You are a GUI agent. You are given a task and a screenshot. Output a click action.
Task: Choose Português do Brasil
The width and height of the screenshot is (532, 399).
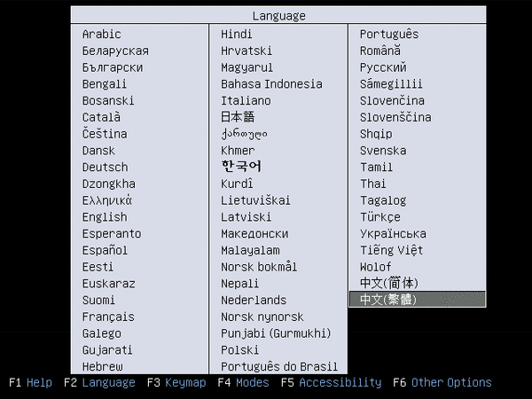pos(279,366)
